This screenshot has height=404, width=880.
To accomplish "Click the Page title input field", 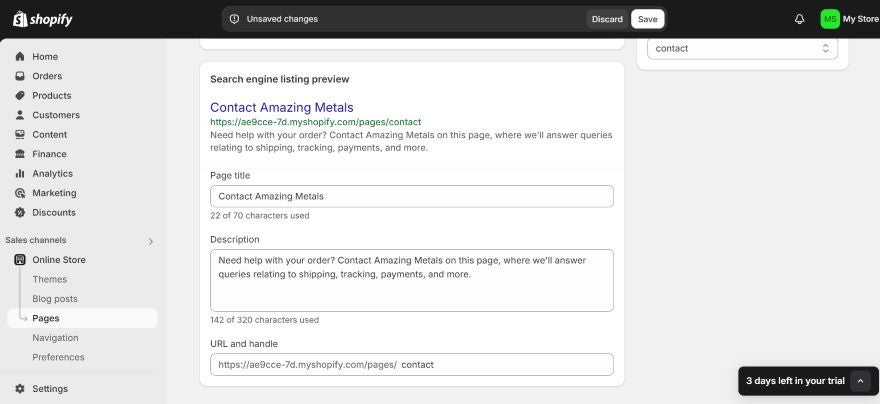I will (411, 196).
